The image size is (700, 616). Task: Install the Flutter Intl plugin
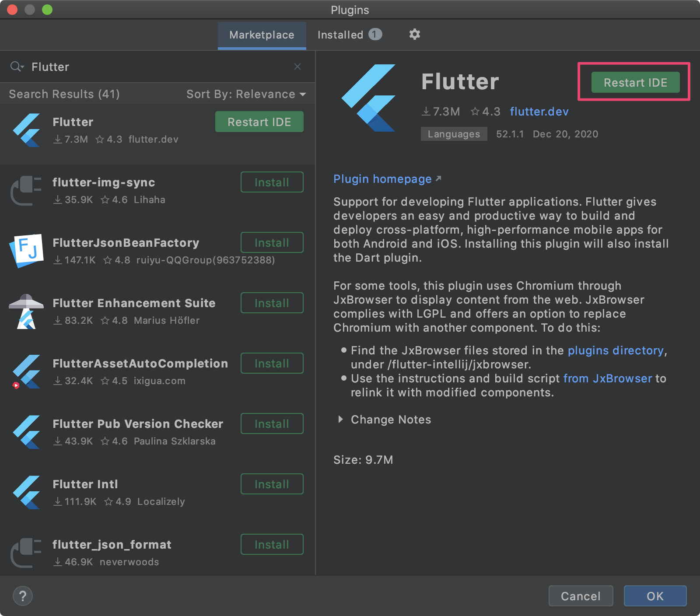(272, 484)
